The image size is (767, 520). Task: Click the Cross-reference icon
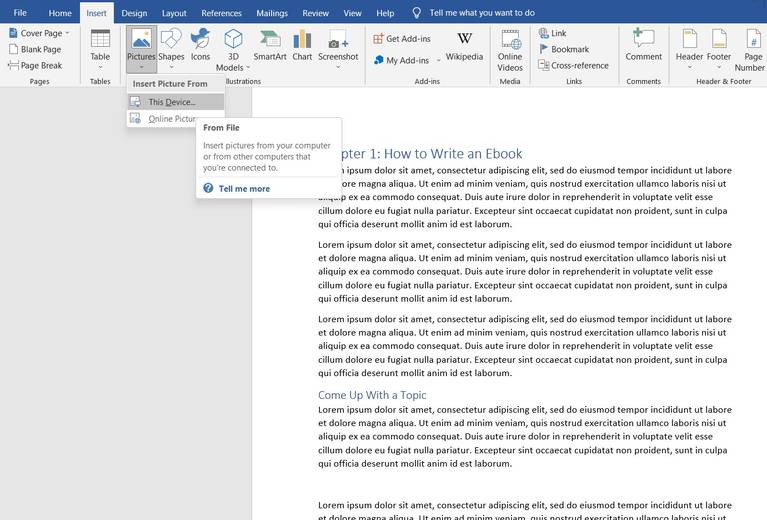pos(543,65)
